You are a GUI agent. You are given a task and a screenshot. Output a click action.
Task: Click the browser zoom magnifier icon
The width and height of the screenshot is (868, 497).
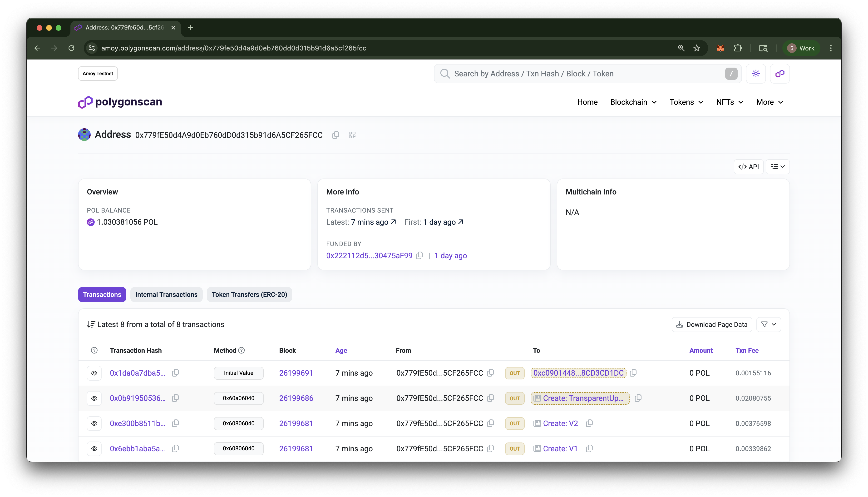click(681, 48)
